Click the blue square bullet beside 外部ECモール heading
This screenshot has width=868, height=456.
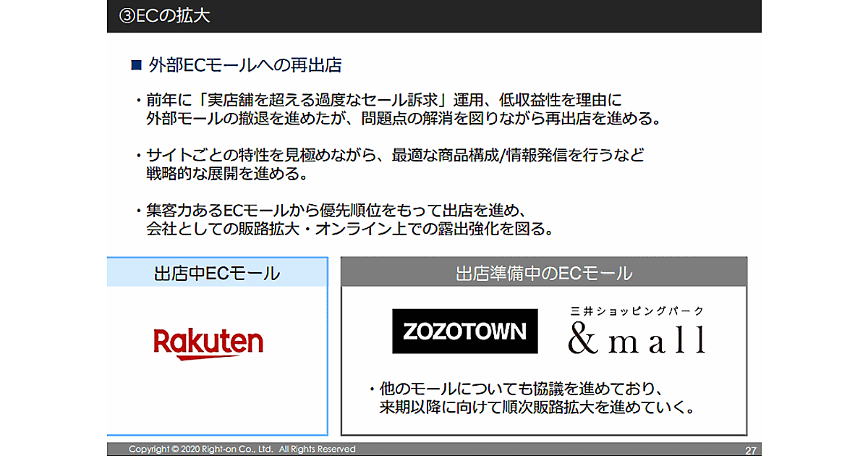point(135,66)
